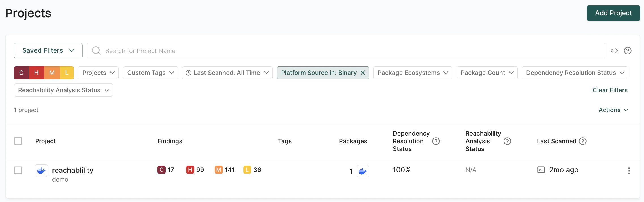Open the reachablility project link

click(x=72, y=170)
